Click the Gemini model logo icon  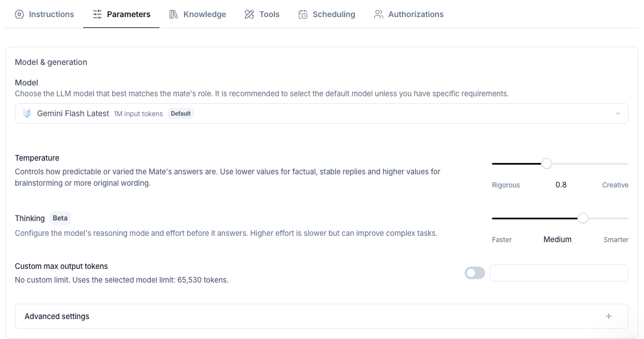pos(27,113)
